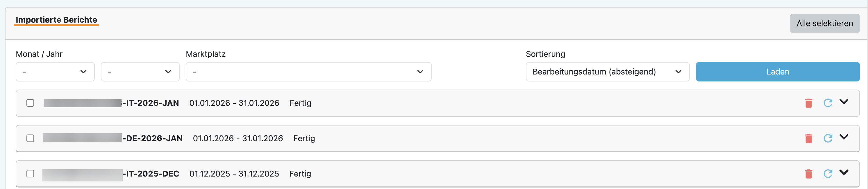Image resolution: width=868 pixels, height=189 pixels.
Task: Click the DE-2026-JAN report title
Action: (152, 138)
